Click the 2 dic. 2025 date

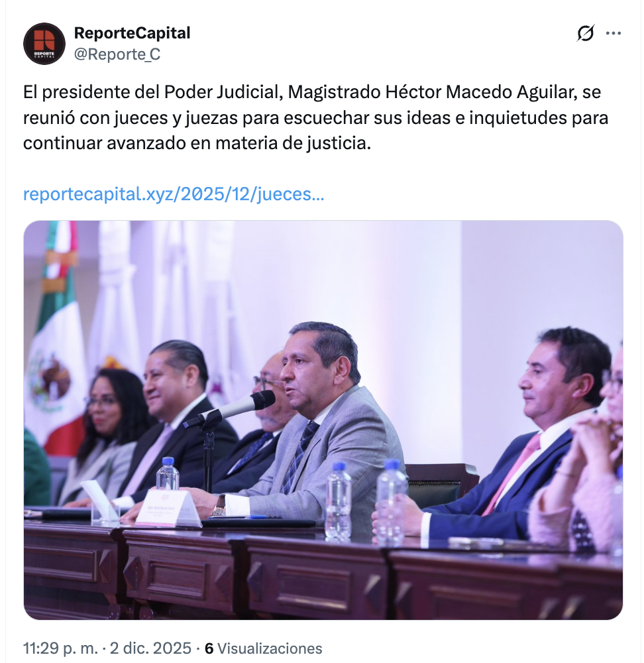[150, 648]
